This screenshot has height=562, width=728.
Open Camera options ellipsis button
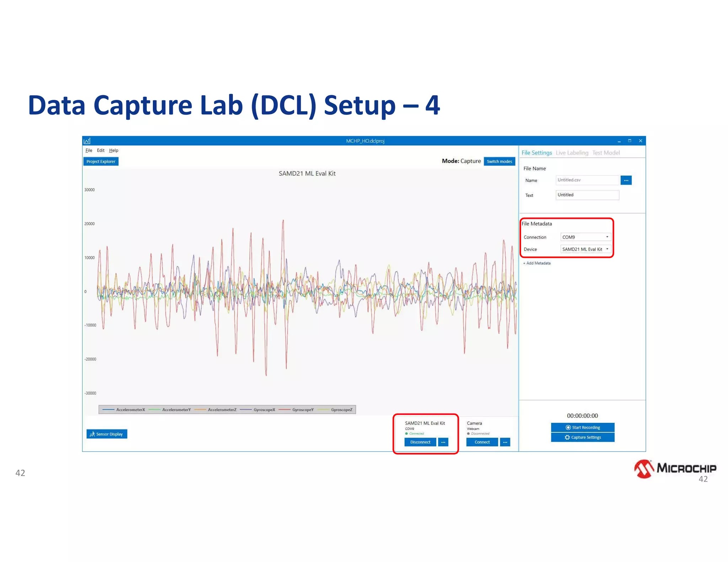coord(505,442)
